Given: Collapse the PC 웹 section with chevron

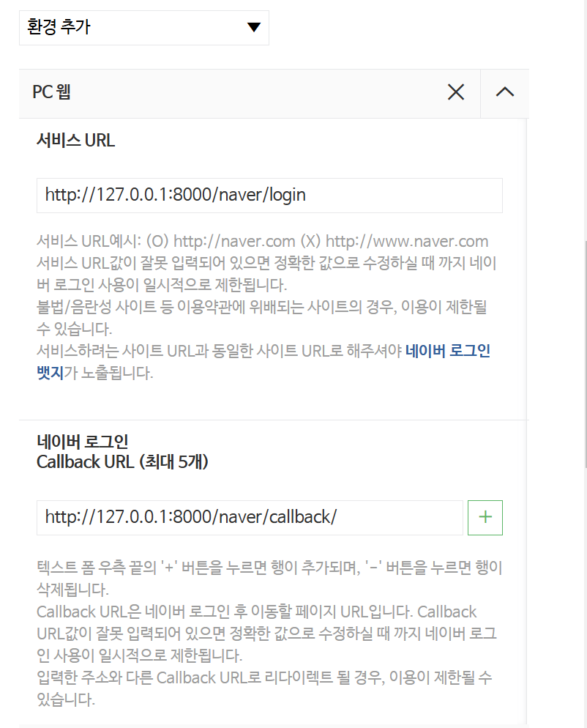Looking at the screenshot, I should click(505, 92).
